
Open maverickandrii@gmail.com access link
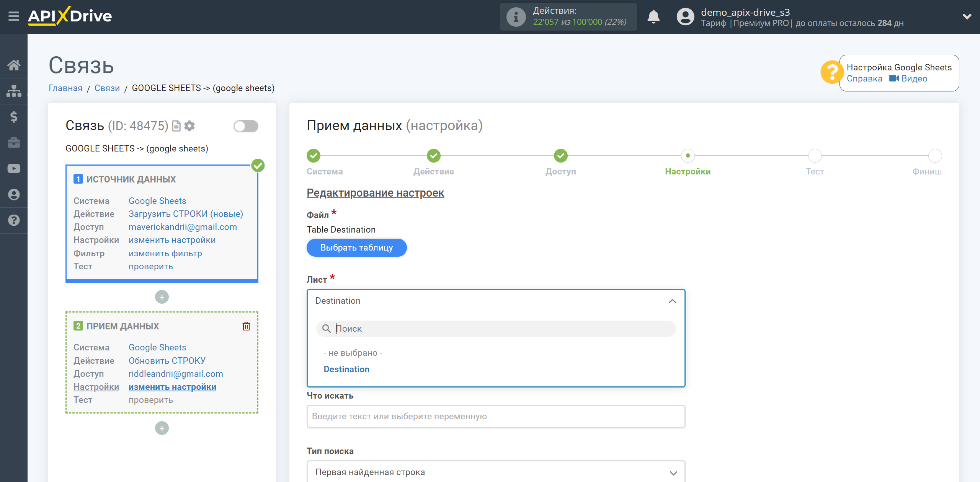click(183, 227)
